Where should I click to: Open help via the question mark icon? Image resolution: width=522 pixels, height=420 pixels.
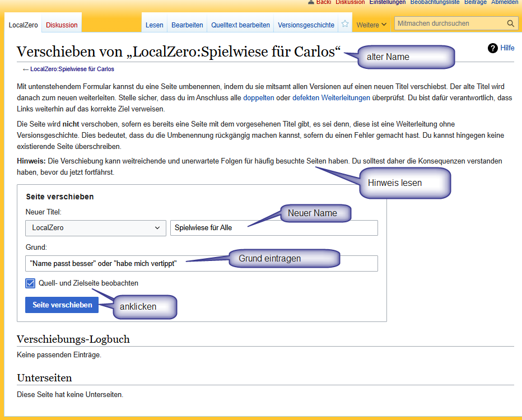point(492,48)
